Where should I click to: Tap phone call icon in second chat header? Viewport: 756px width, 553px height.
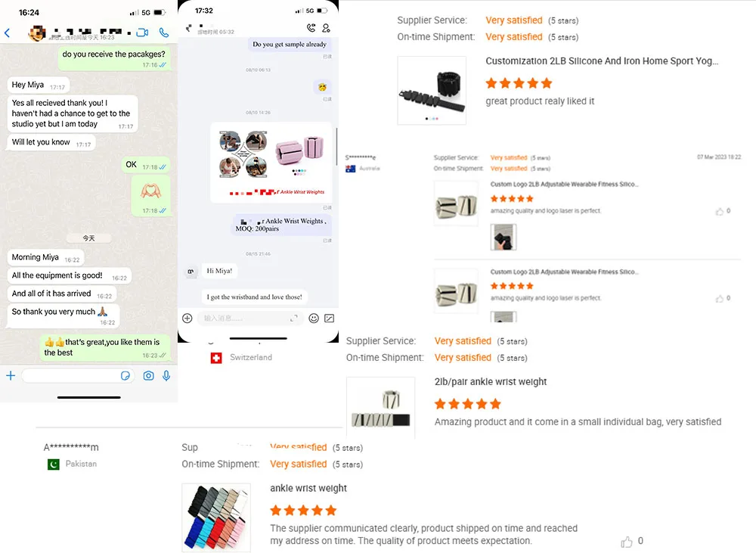(x=311, y=28)
